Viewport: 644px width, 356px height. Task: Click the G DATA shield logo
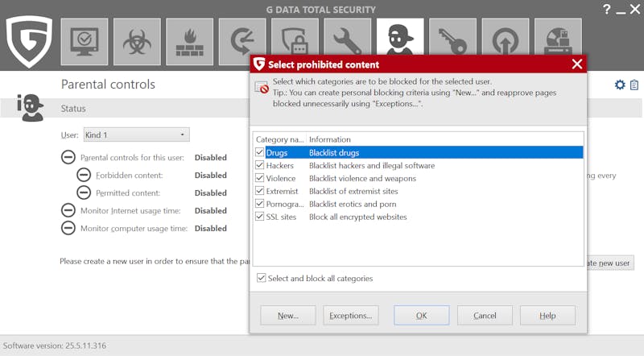(x=29, y=41)
